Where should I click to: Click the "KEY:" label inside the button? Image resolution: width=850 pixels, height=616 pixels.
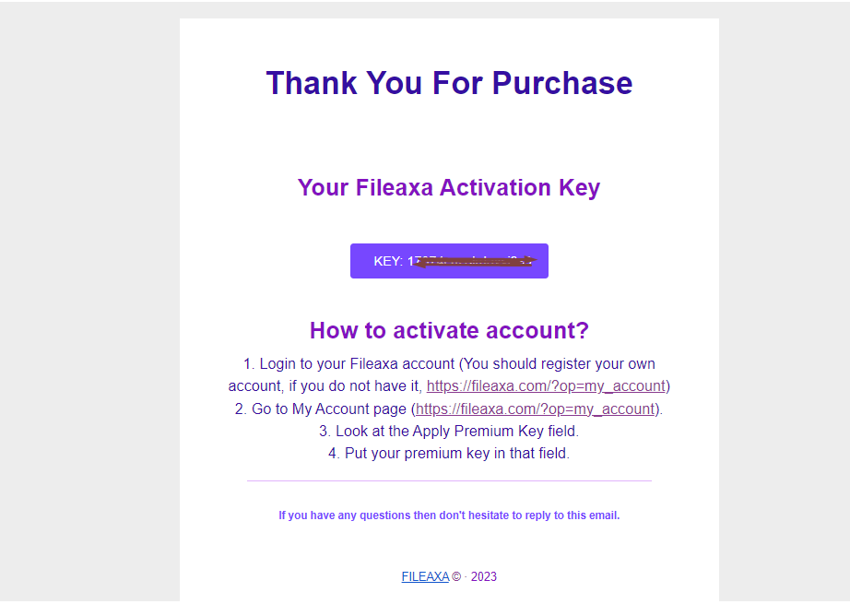coord(388,261)
